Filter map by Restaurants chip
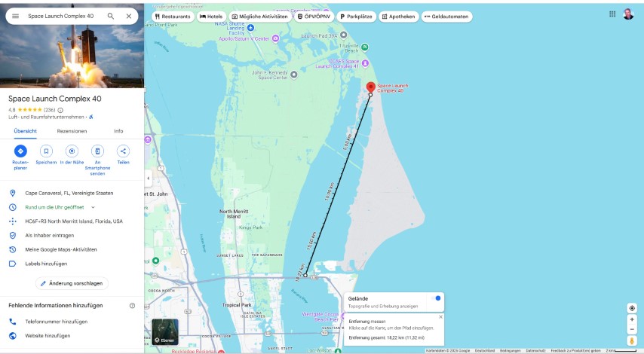This screenshot has height=354, width=644. click(173, 16)
